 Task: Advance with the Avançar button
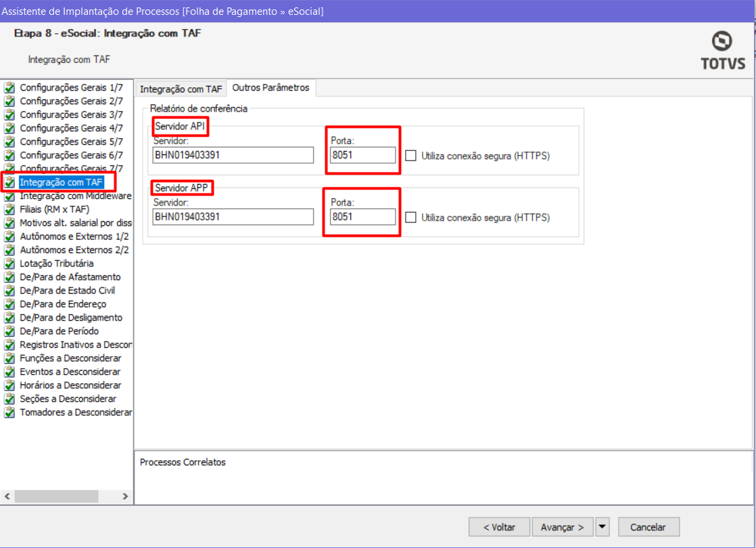[x=562, y=527]
